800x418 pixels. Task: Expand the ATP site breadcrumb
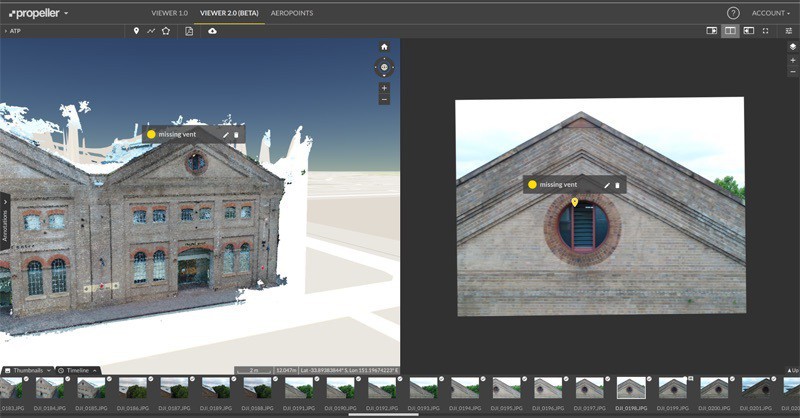(x=14, y=31)
